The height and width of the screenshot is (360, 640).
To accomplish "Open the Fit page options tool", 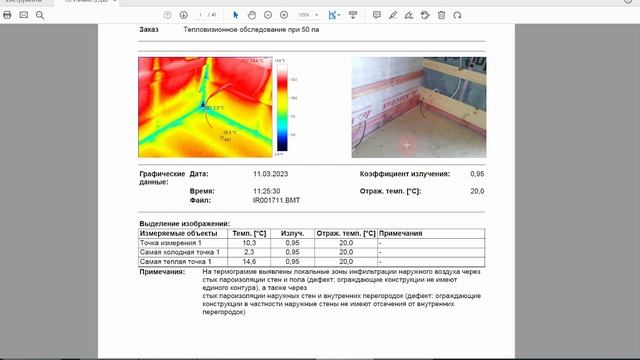I will [334, 15].
